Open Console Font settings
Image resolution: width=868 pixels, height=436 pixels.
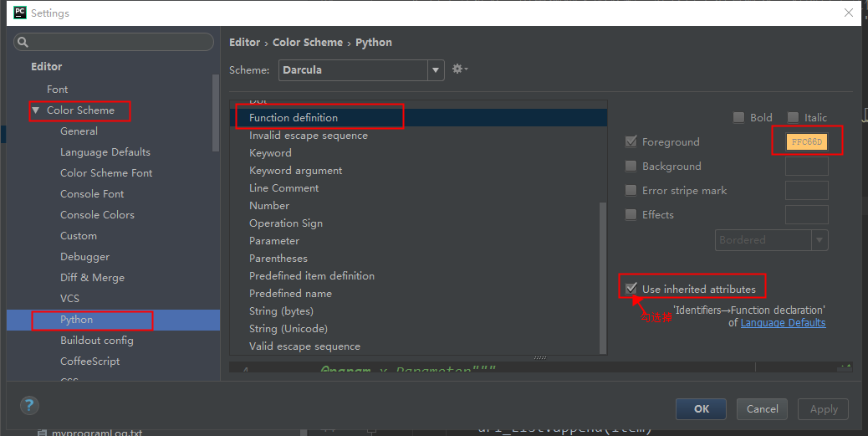[x=92, y=194]
